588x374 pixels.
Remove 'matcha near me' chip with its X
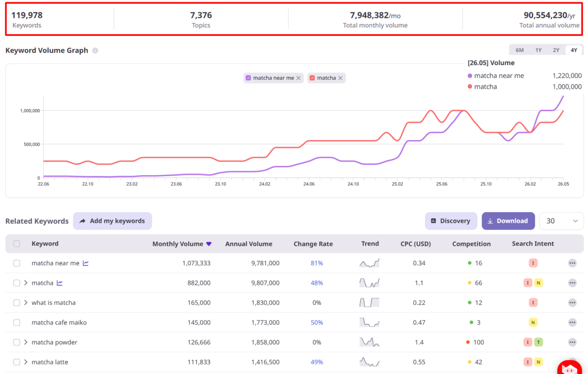298,78
